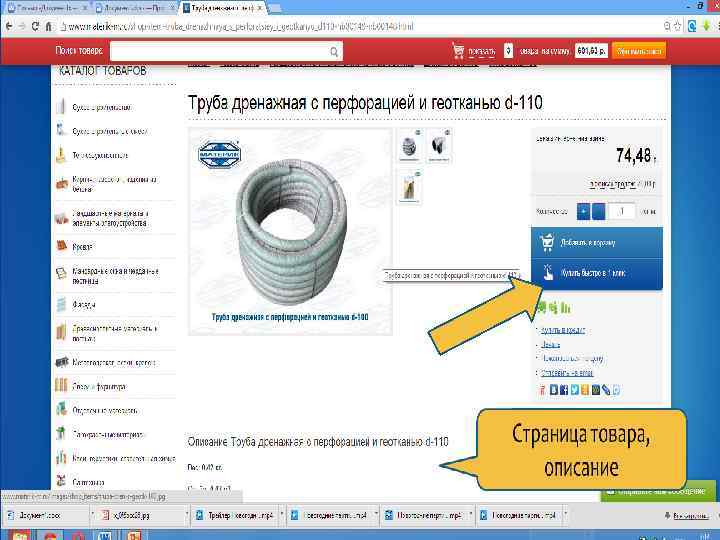The image size is (720, 540).
Task: Open the dropdown arrow beside Документ1.docx download
Action: [92, 515]
